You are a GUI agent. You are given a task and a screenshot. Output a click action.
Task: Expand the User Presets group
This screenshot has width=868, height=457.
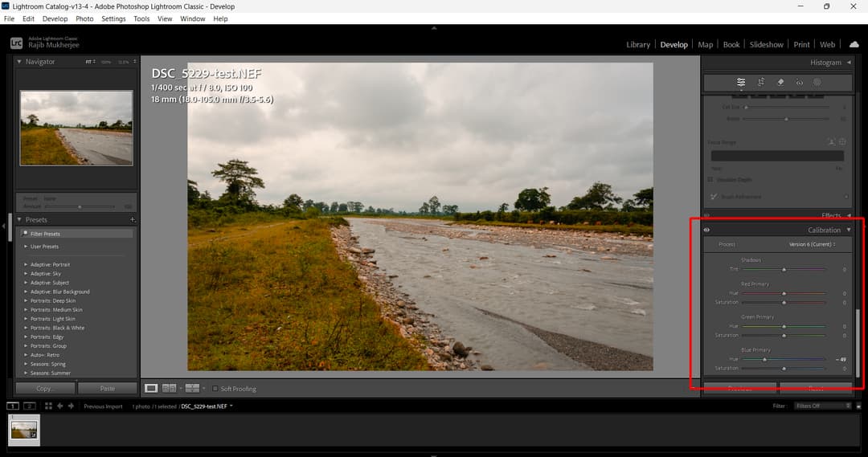(x=26, y=247)
